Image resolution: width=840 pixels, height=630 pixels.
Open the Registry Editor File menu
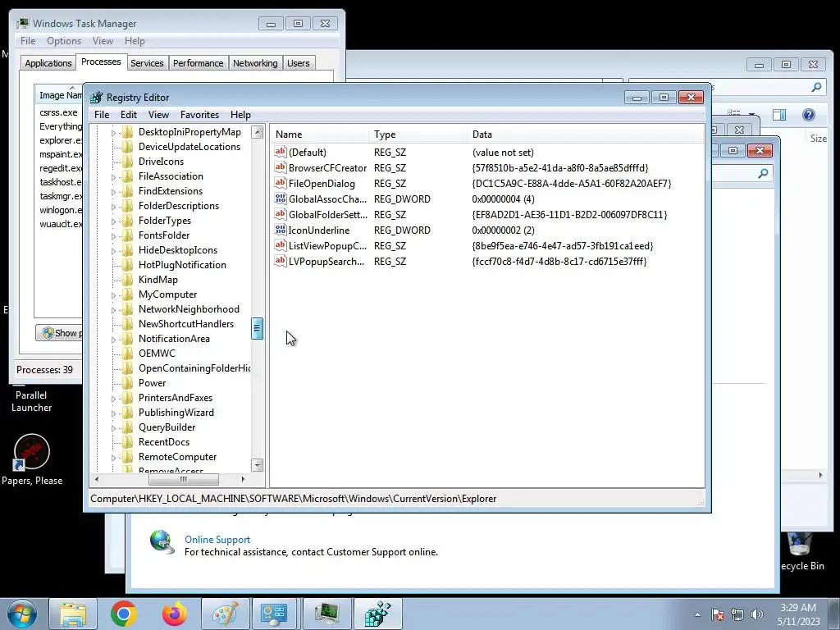[x=102, y=115]
